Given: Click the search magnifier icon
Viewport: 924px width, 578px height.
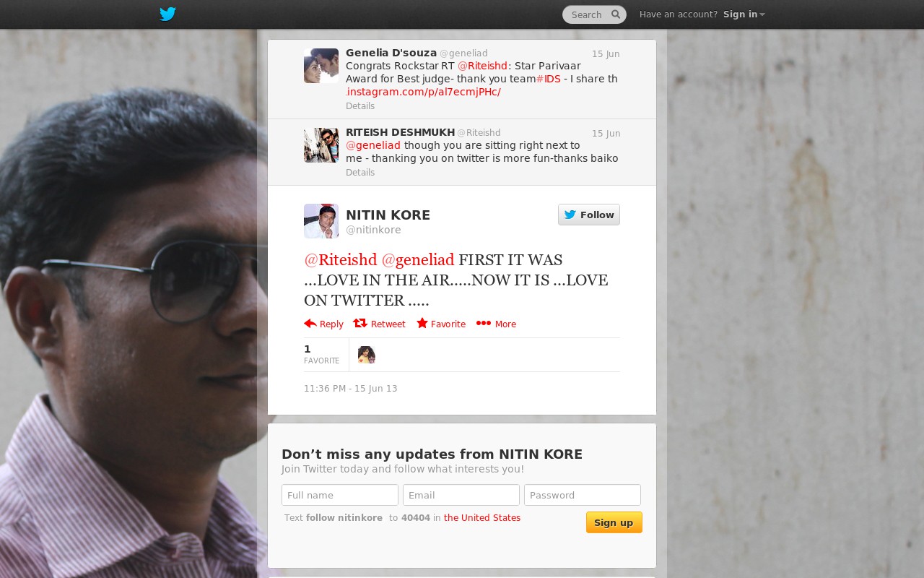Looking at the screenshot, I should coord(616,14).
